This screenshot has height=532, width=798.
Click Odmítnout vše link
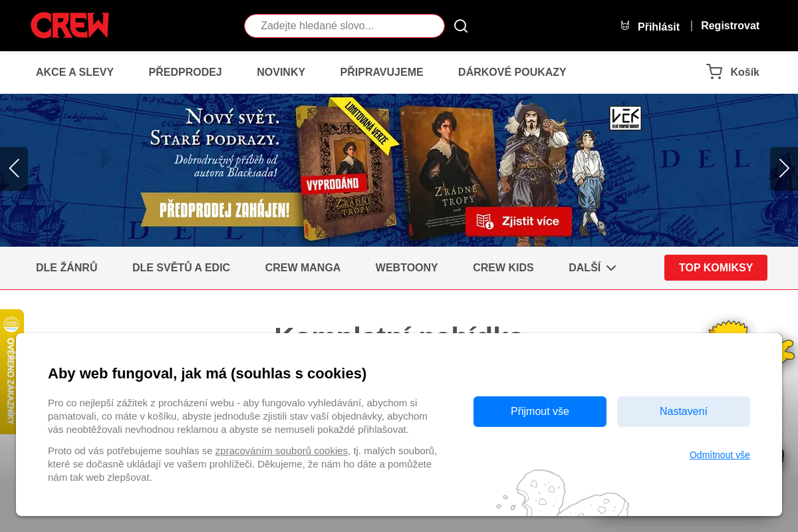[x=720, y=455]
